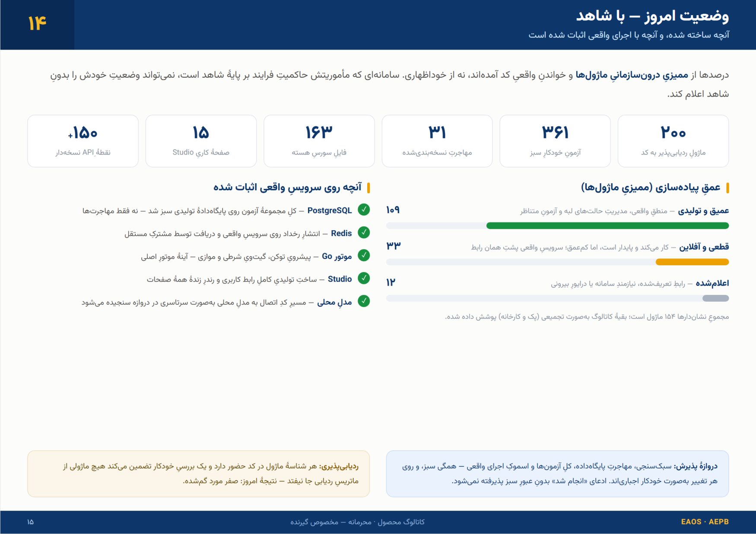Click the orange progress bar under قطعی و آفلاین
The height and width of the screenshot is (534, 756).
point(692,262)
